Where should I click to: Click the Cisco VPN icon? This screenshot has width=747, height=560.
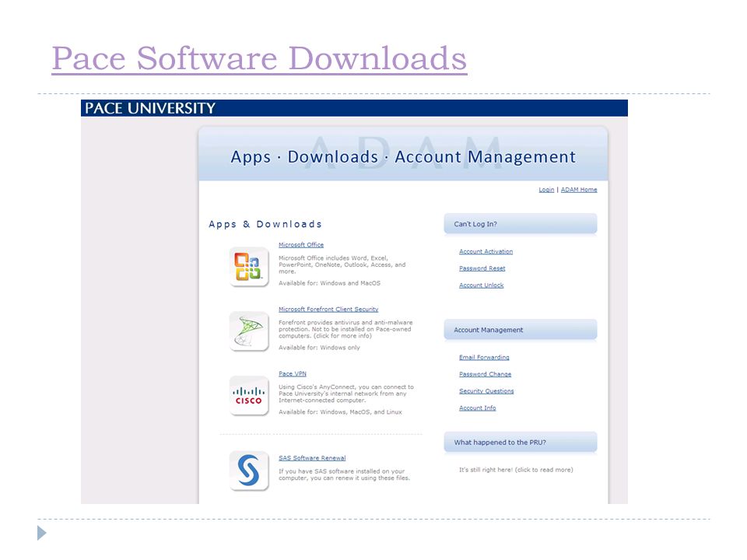249,395
